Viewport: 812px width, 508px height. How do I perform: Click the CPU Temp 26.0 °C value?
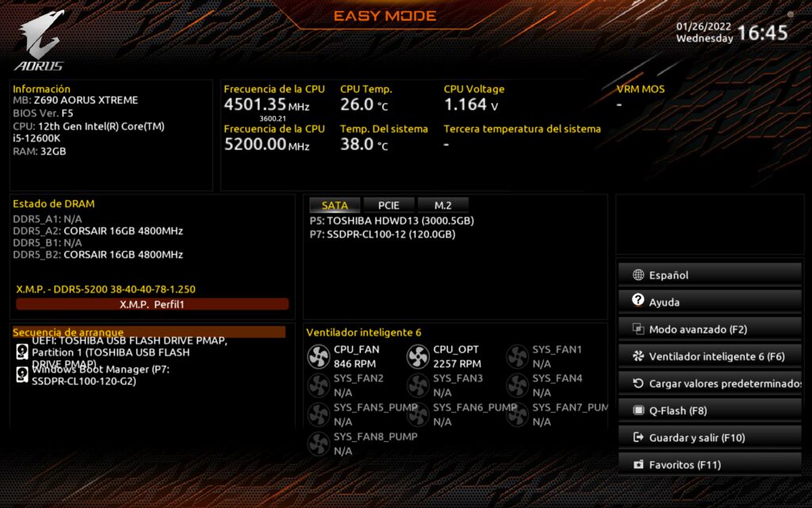point(364,105)
